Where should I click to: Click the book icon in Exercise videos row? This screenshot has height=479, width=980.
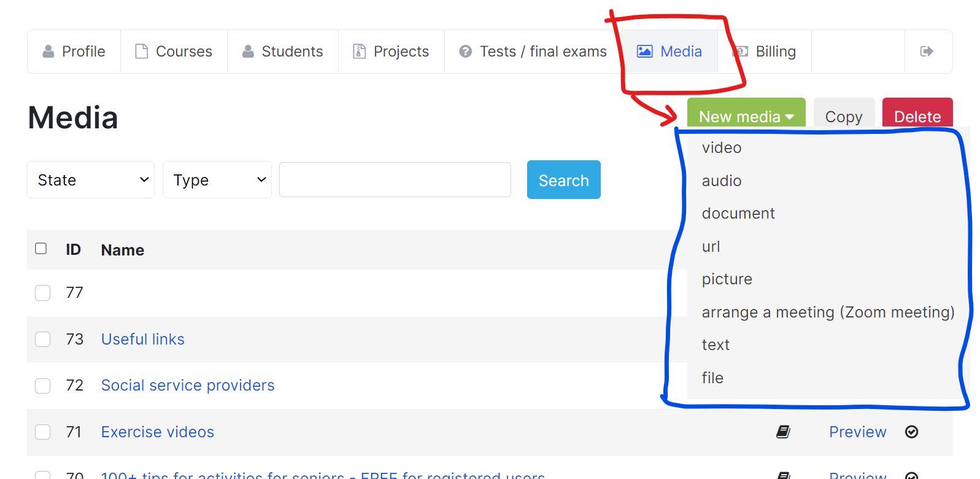pos(783,432)
